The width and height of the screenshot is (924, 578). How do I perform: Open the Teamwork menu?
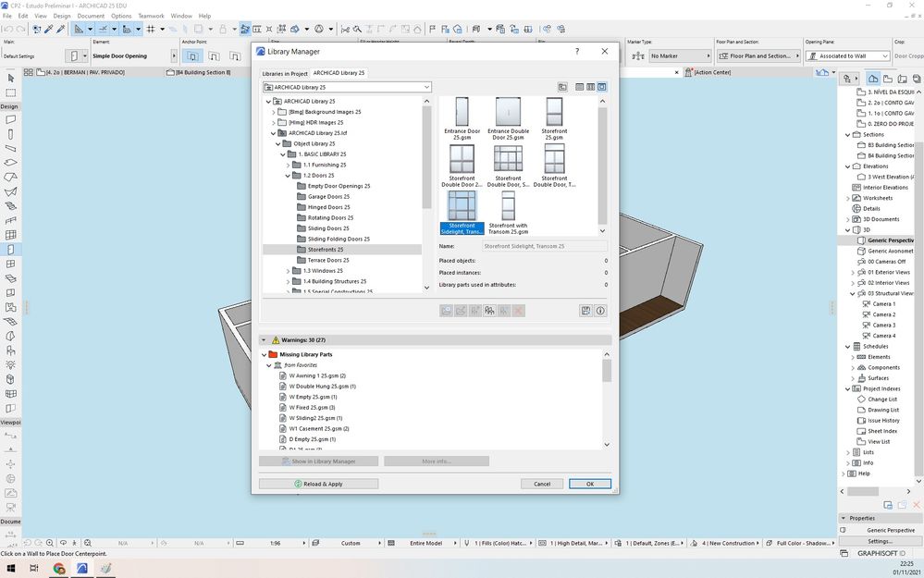pyautogui.click(x=151, y=16)
